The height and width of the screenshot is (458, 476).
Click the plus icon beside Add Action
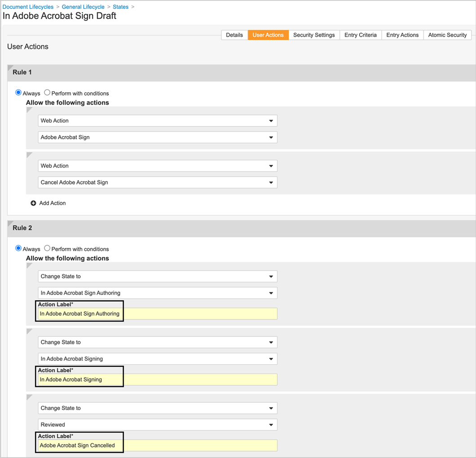click(x=33, y=203)
